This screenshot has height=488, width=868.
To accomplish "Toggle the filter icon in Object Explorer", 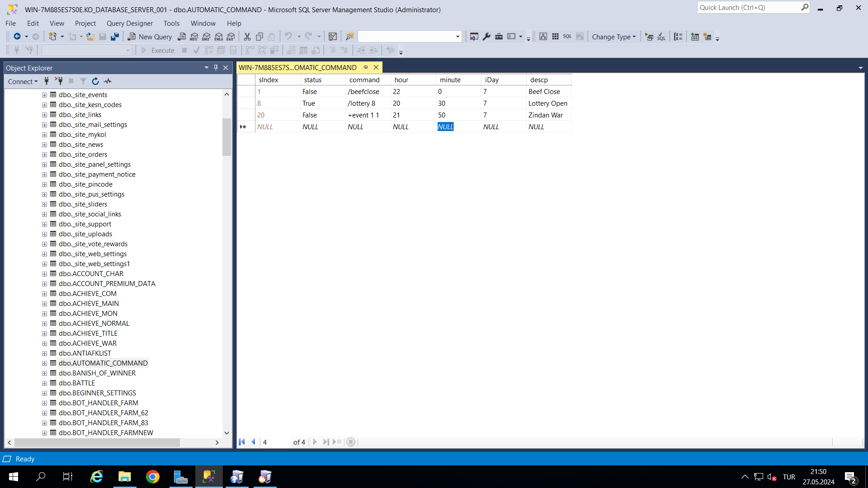I will (x=83, y=81).
